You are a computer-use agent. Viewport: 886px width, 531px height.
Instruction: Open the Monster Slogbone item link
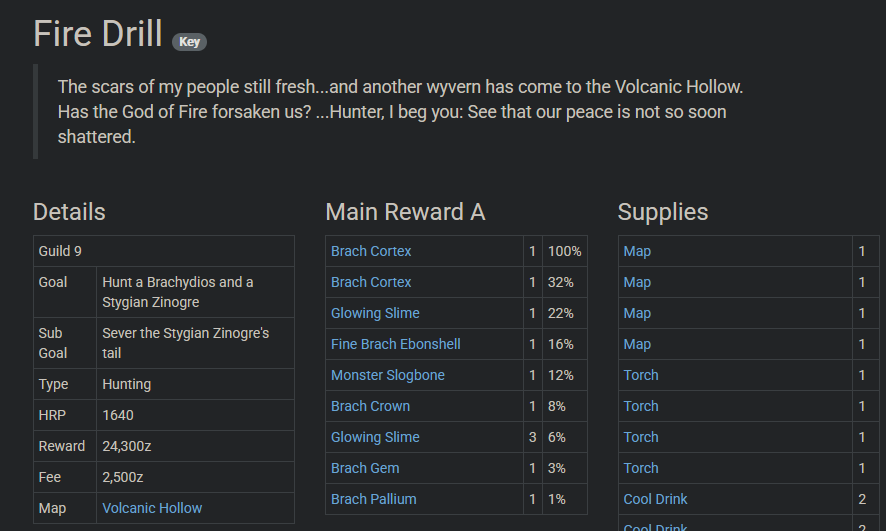click(388, 375)
